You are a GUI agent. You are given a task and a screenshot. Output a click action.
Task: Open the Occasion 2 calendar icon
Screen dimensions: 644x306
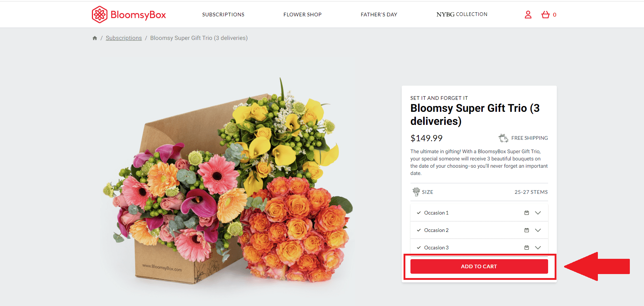pos(527,230)
